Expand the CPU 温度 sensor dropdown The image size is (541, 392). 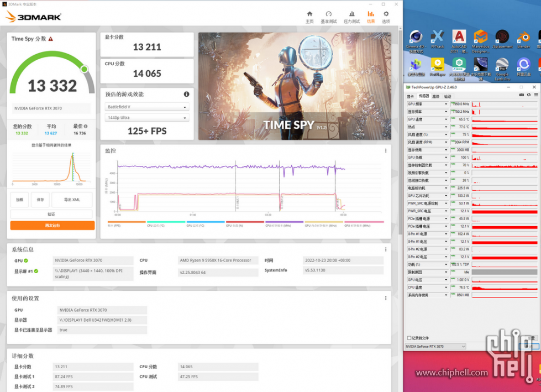(x=446, y=288)
